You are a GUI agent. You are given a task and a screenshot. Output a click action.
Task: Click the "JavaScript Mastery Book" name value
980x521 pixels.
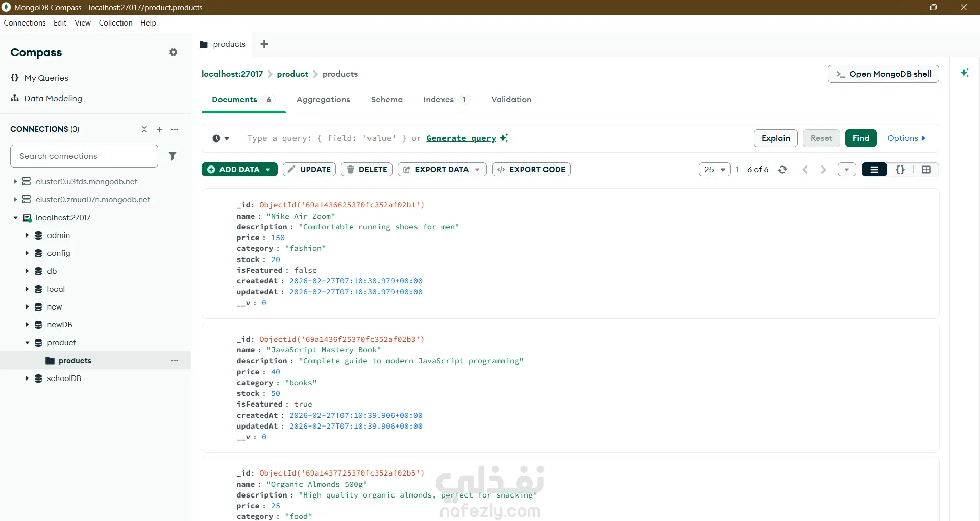[x=324, y=350]
